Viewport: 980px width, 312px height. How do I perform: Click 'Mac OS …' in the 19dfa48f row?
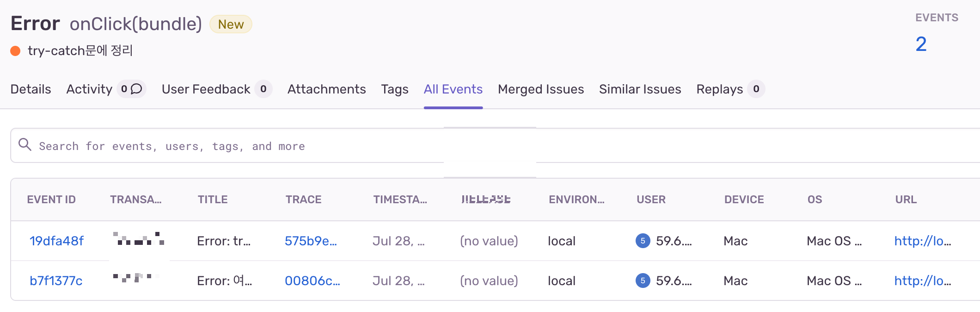pyautogui.click(x=834, y=241)
